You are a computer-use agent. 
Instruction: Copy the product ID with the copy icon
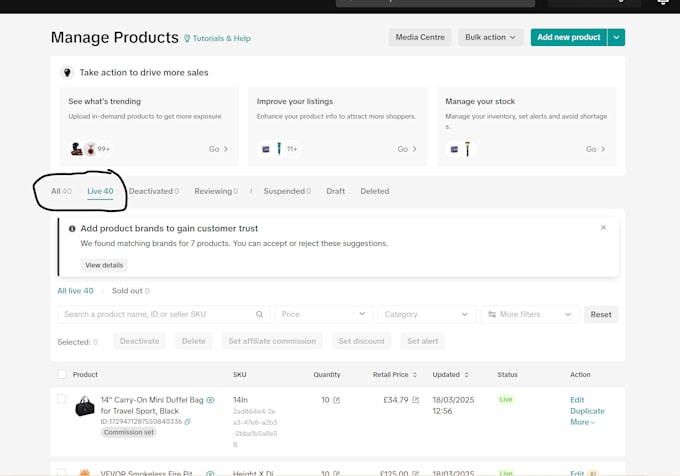point(187,421)
